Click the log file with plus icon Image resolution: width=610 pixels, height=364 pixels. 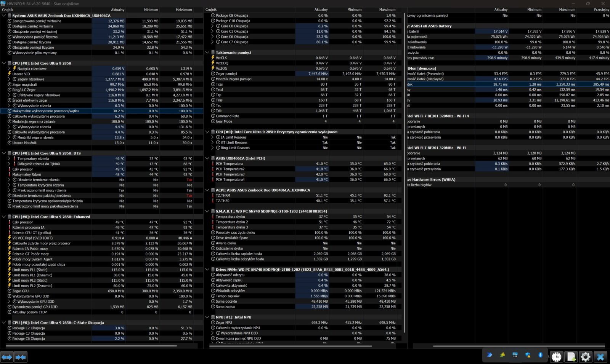point(571,357)
